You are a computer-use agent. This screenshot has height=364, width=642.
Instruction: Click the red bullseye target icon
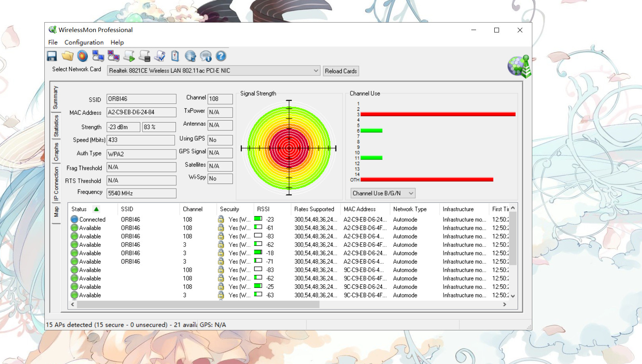[82, 56]
